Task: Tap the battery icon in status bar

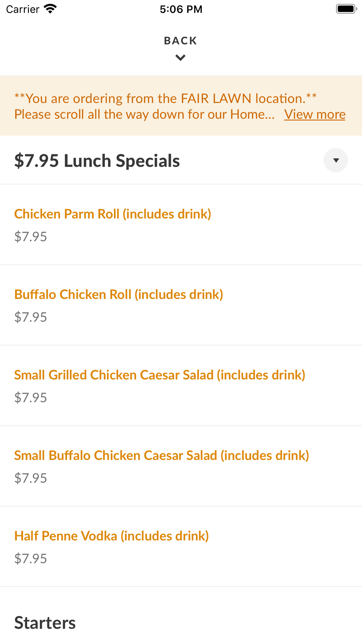Action: click(x=346, y=9)
